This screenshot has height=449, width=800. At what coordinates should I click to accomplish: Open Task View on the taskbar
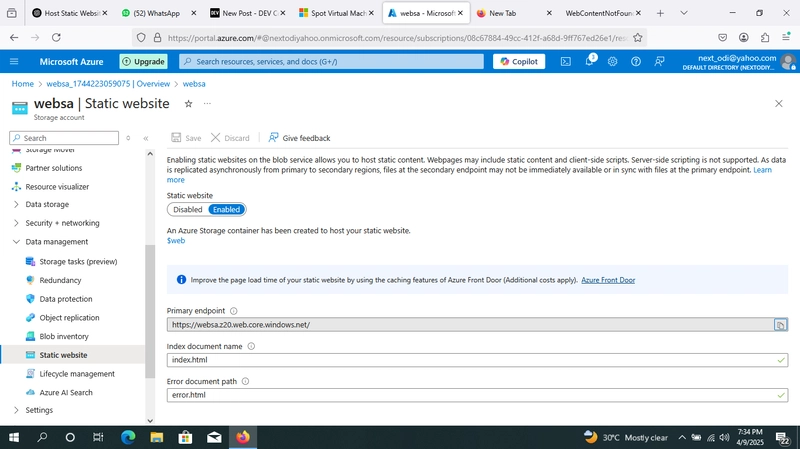98,437
